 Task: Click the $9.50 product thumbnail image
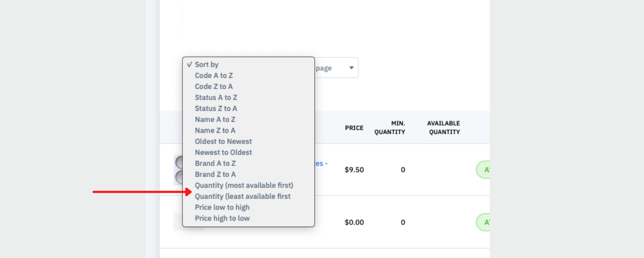point(178,170)
